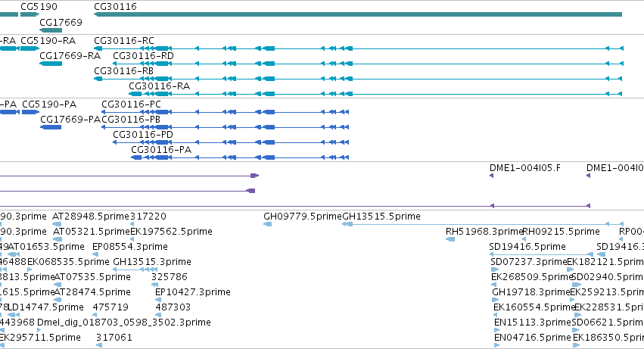Screen dimensions: 644x349
Task: Select the GH19718.3prime EST label
Action: [531, 292]
